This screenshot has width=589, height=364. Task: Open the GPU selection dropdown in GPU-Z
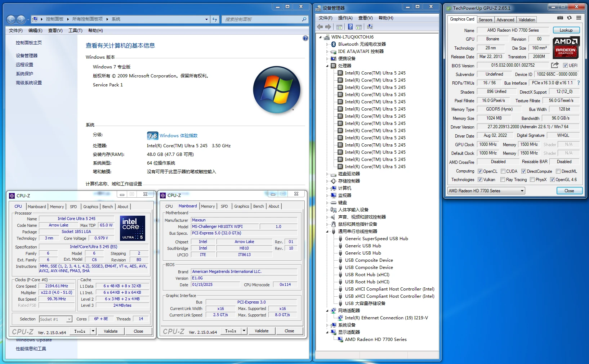486,191
